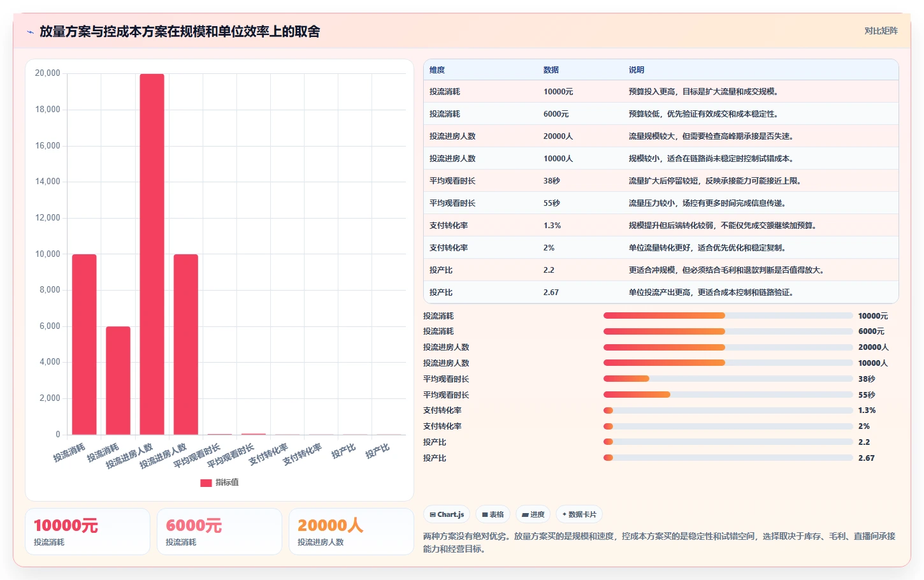Click the progress bar labeled 38秒
The height and width of the screenshot is (580, 924).
pyautogui.click(x=728, y=379)
